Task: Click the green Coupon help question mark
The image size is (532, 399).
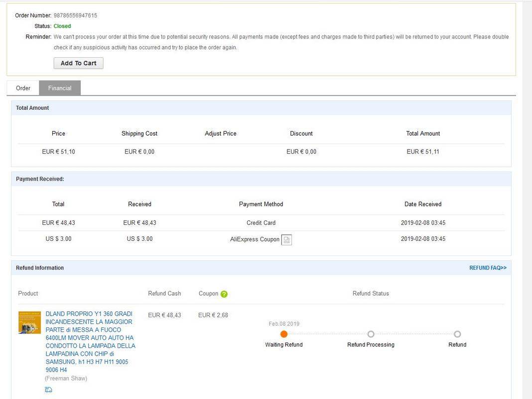Action: pyautogui.click(x=224, y=294)
